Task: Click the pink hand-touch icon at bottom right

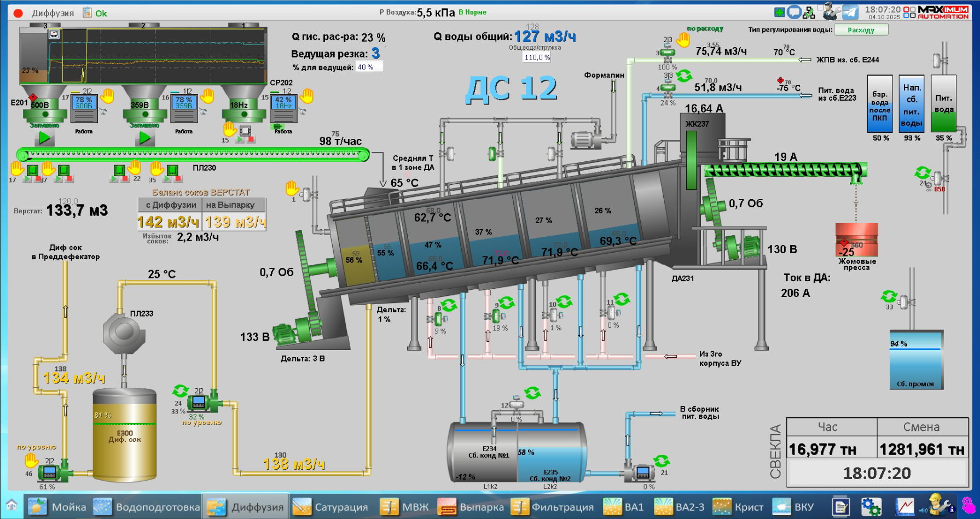Action: 968,506
